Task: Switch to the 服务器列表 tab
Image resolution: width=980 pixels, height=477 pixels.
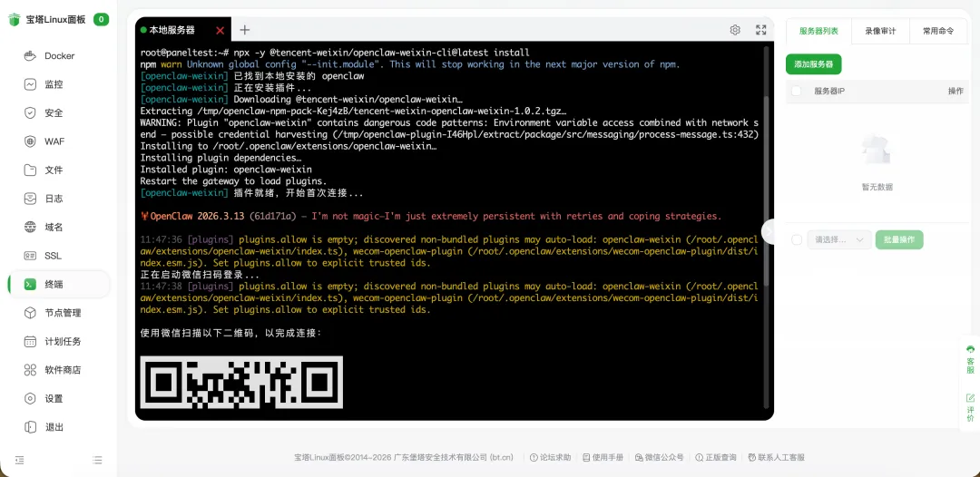Action: 818,31
